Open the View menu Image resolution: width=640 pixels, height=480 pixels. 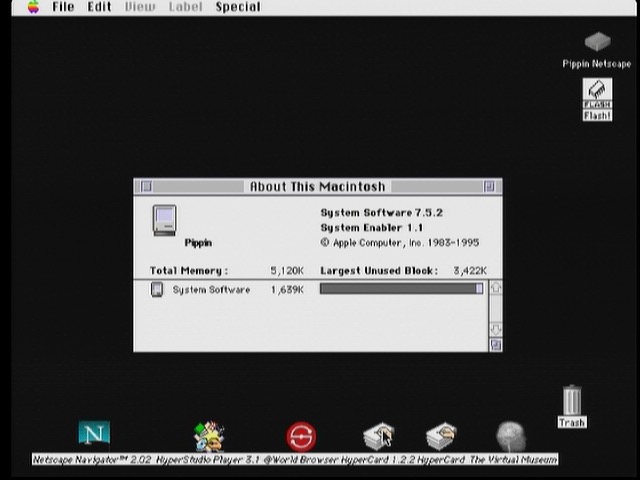click(x=140, y=7)
